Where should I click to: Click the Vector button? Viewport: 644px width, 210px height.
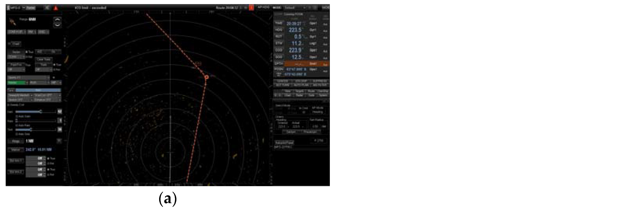tap(16, 52)
